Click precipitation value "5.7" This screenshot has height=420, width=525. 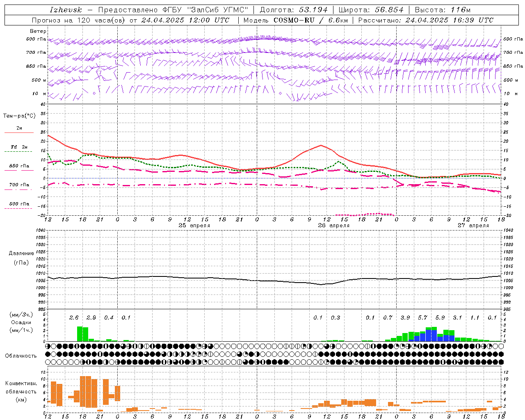click(x=422, y=318)
